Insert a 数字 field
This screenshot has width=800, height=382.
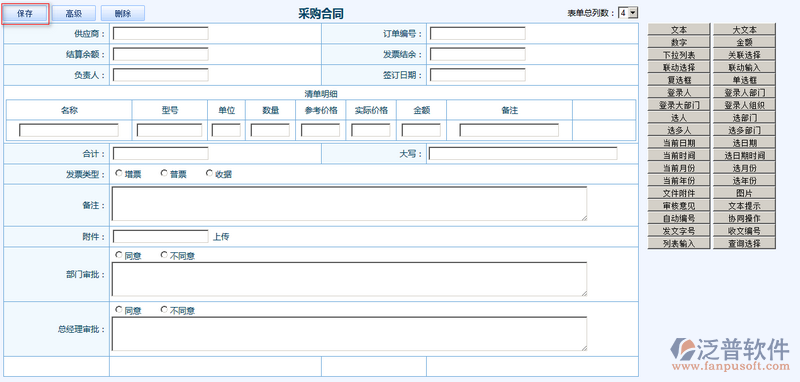[679, 42]
